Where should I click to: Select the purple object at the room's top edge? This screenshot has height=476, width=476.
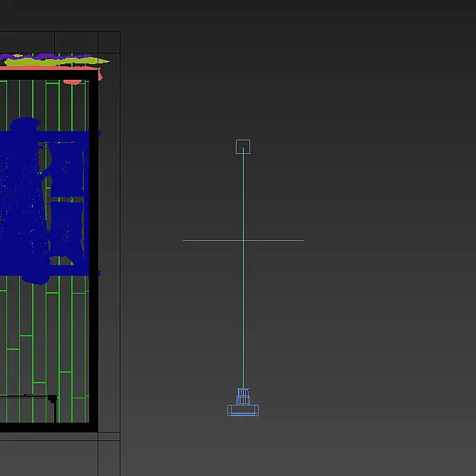click(x=46, y=56)
